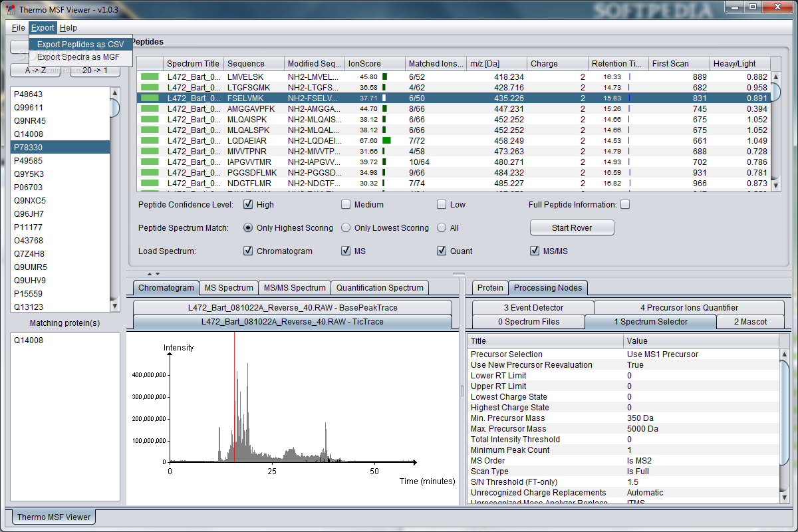Image resolution: width=798 pixels, height=532 pixels.
Task: Click the Thermo MSF Viewer title bar icon
Action: (x=9, y=9)
